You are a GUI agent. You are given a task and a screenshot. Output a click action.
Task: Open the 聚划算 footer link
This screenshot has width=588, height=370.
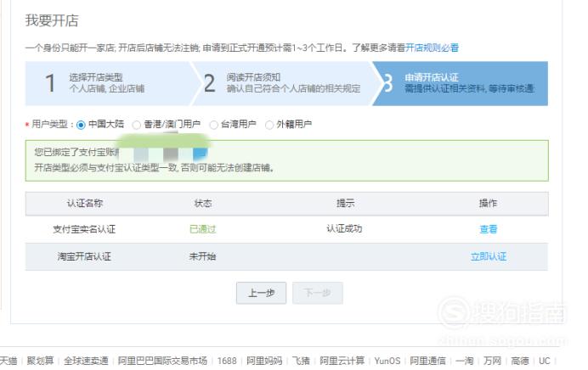click(40, 361)
